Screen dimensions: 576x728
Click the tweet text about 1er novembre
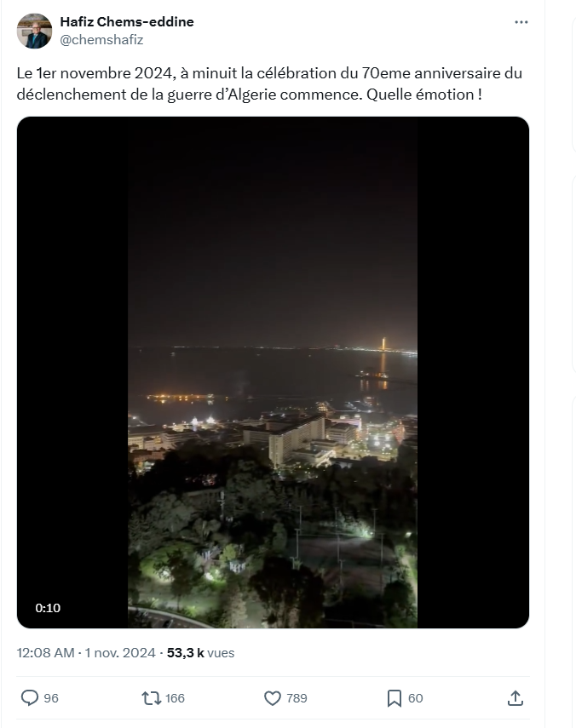coord(269,83)
